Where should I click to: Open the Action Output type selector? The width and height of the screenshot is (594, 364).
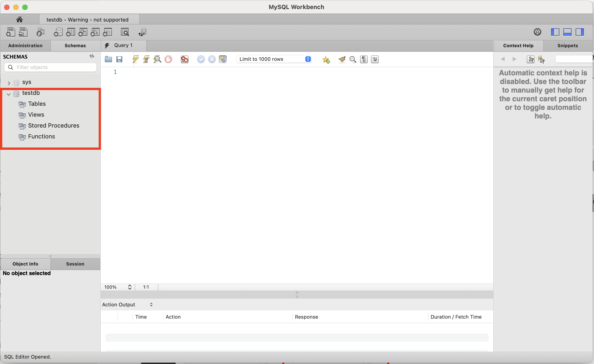(x=127, y=305)
